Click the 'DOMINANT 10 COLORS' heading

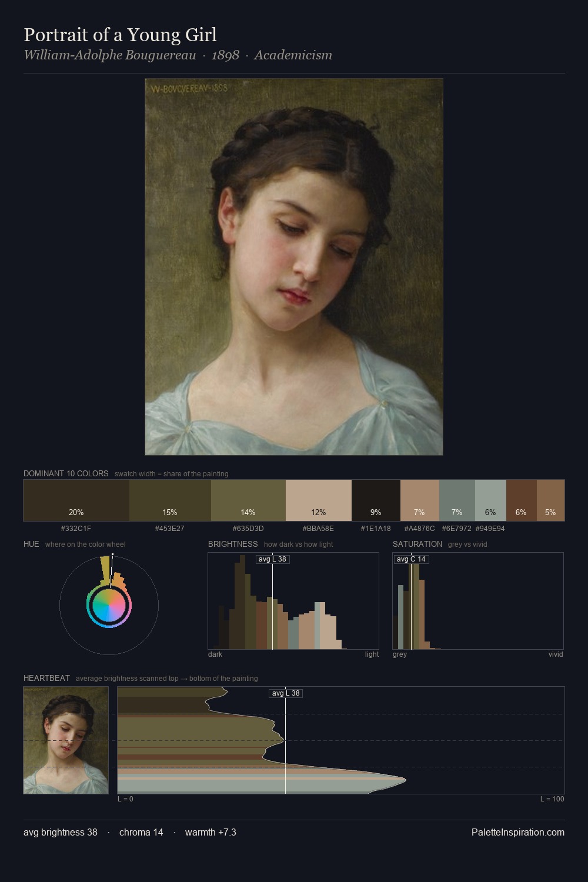(x=66, y=473)
